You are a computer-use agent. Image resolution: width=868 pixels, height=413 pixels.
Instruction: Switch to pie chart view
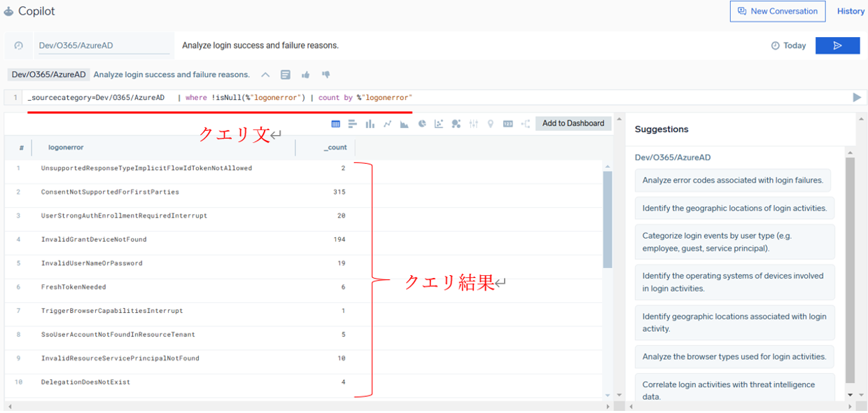coord(422,124)
